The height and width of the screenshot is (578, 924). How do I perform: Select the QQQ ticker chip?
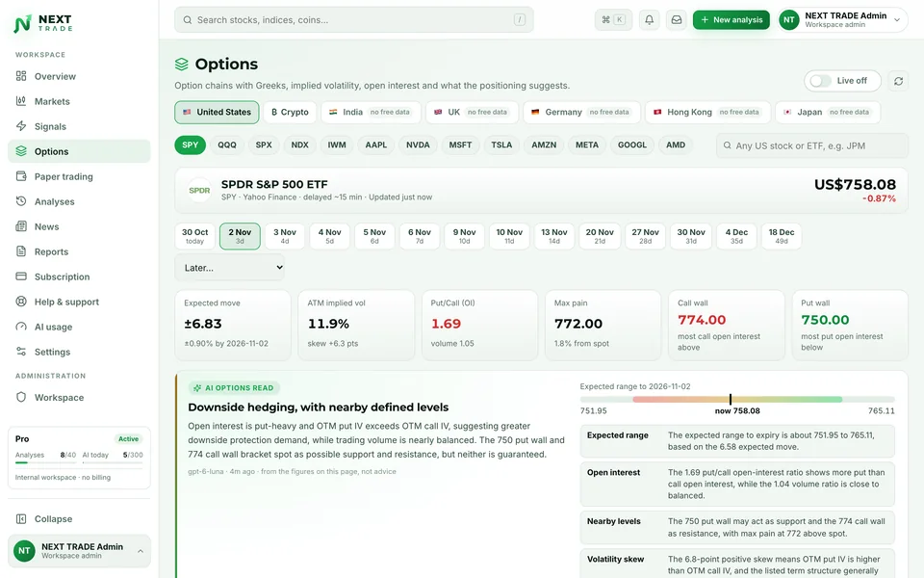point(227,145)
